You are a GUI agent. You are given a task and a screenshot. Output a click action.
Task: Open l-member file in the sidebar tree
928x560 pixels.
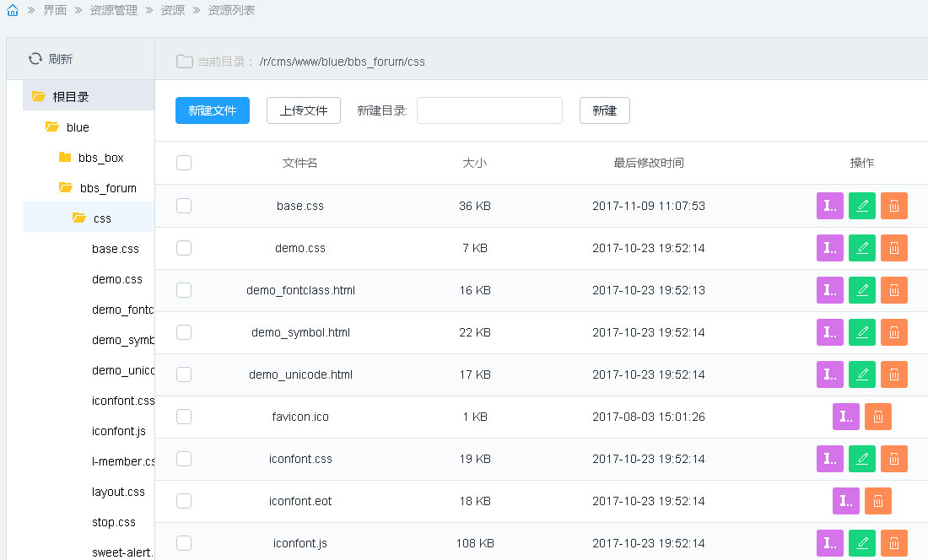(x=123, y=461)
